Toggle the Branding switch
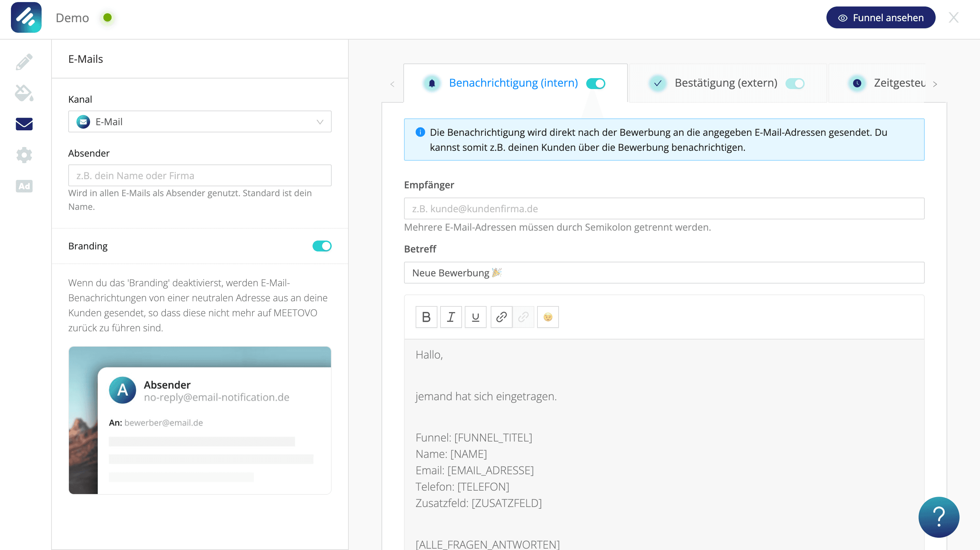Viewport: 980px width, 550px height. (322, 246)
